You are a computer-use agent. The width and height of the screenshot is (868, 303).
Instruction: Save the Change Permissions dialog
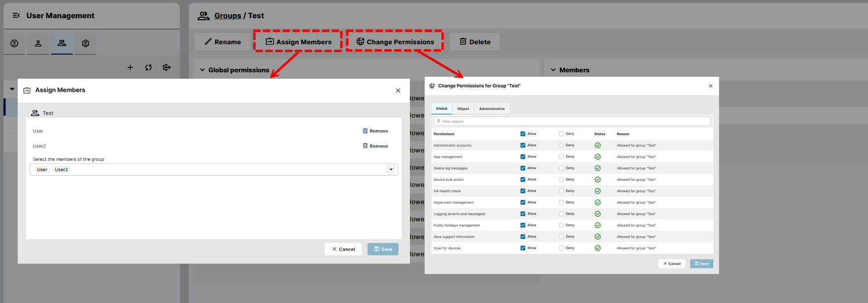pyautogui.click(x=701, y=264)
